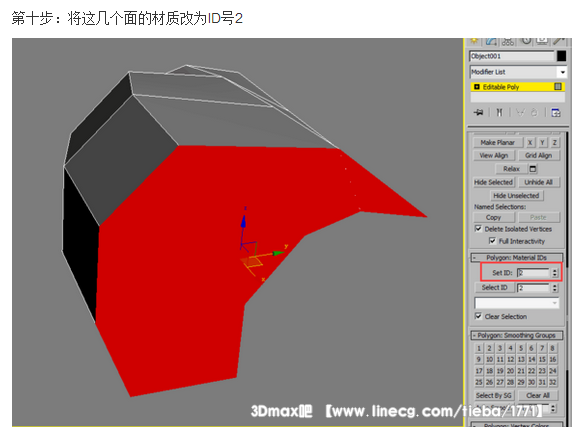Toggle smoothing group 25 button
The height and width of the screenshot is (428, 572).
(x=479, y=382)
